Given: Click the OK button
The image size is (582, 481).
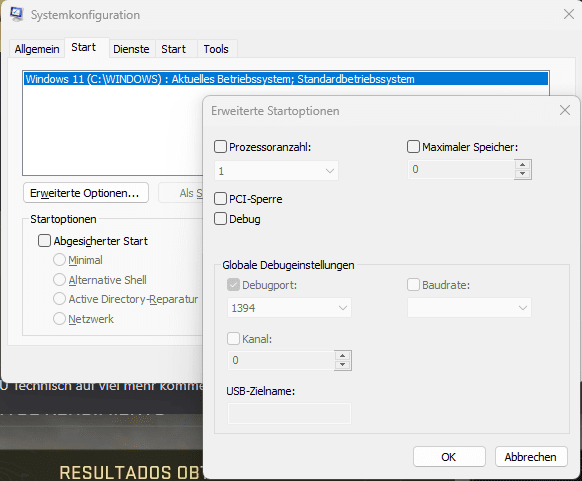Looking at the screenshot, I should pos(449,457).
